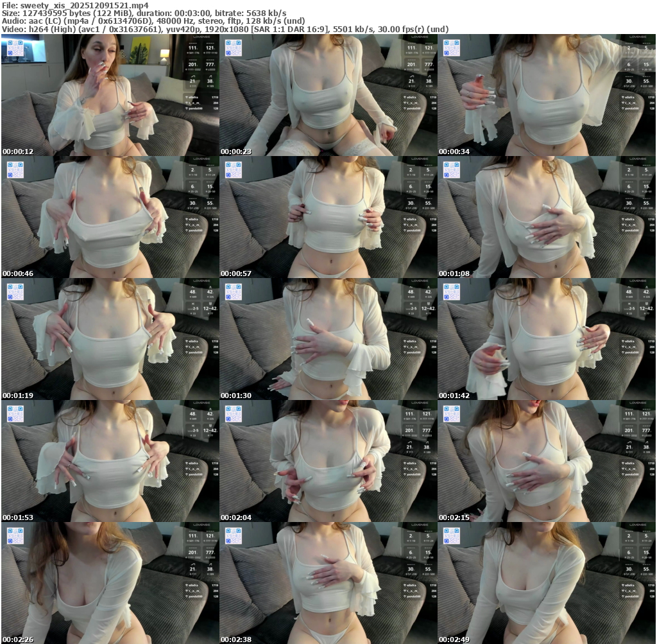Click the QR code icon in the 00:02:49 frame

click(452, 535)
